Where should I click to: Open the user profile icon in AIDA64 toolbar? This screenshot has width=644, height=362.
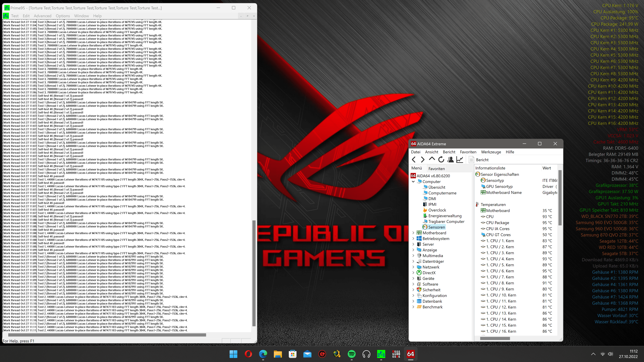coord(450,160)
